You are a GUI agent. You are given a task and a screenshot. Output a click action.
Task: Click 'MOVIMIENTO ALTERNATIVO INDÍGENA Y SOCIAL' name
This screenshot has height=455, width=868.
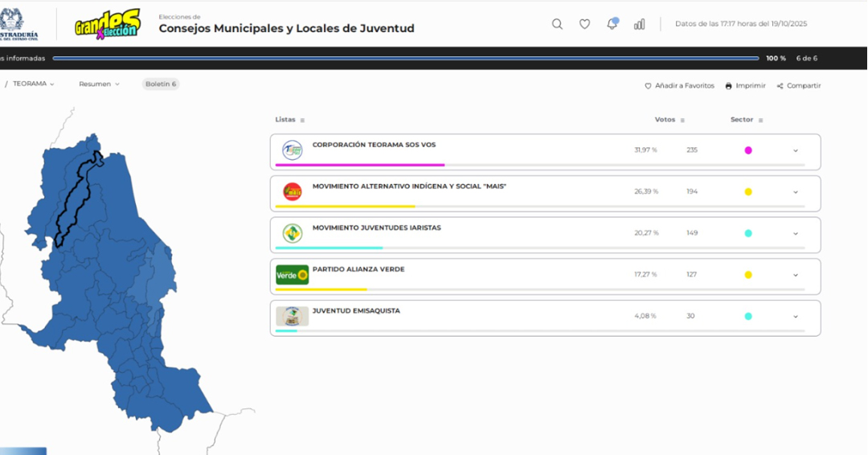coord(410,186)
